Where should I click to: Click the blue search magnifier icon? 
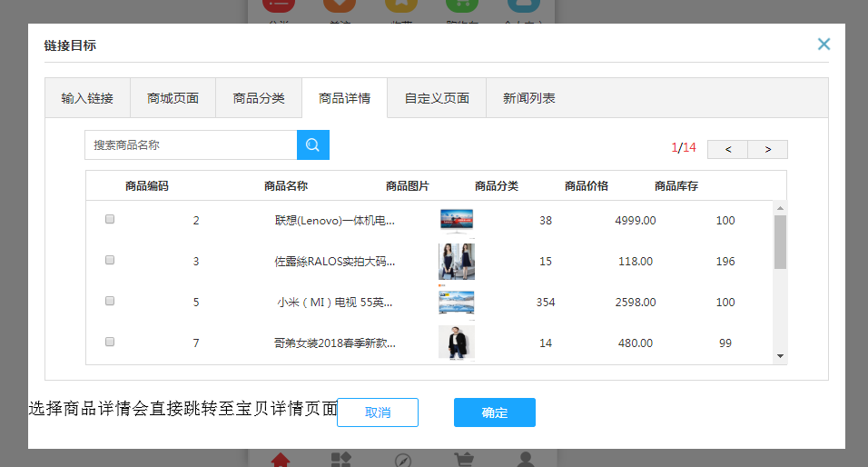click(312, 145)
